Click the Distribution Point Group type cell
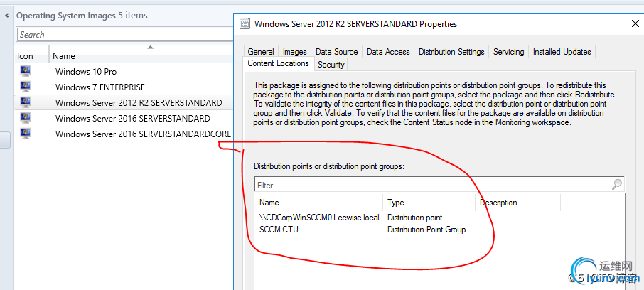 (x=426, y=230)
